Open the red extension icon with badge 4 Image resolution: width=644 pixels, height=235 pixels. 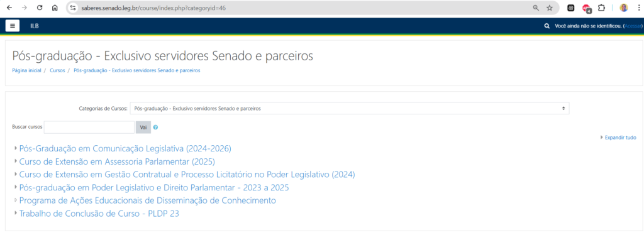pyautogui.click(x=587, y=8)
